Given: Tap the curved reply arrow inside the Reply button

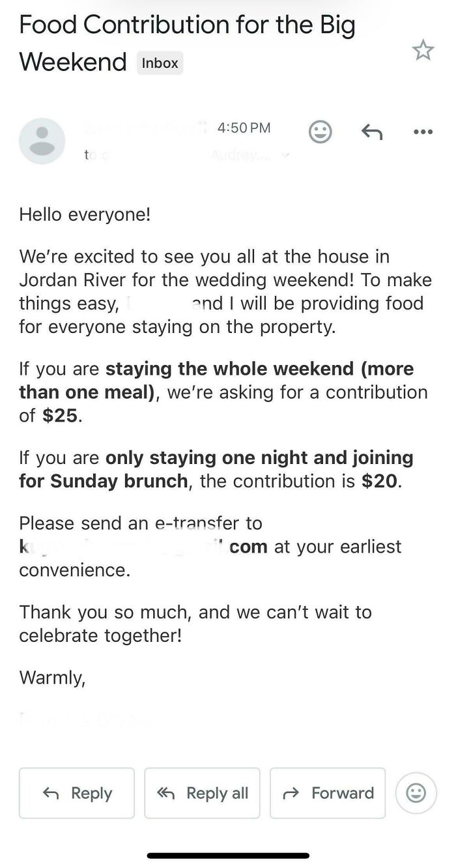Looking at the screenshot, I should (x=50, y=793).
